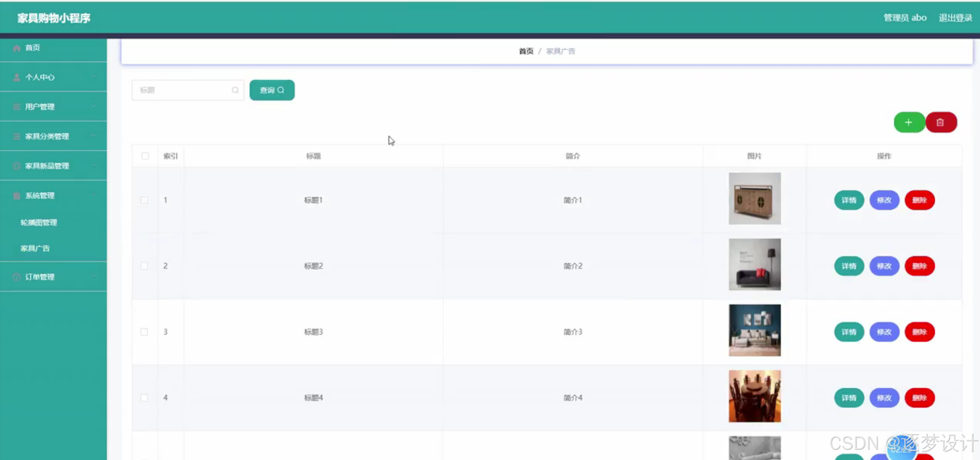Click the search icon inside 标题 field

235,90
